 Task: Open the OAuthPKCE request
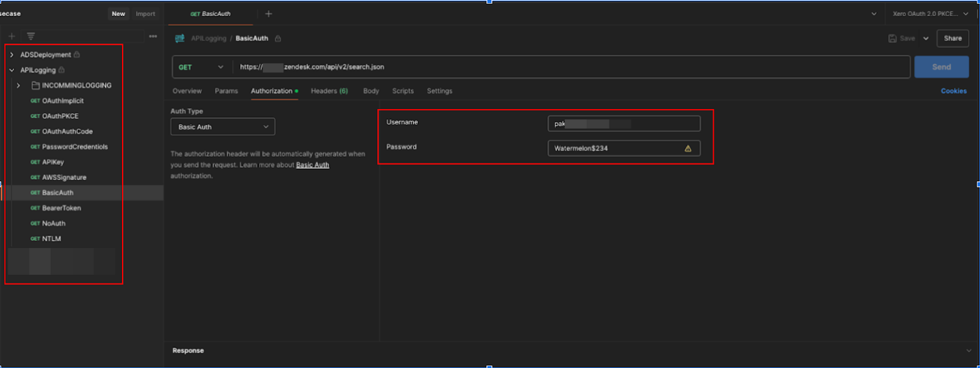click(61, 116)
